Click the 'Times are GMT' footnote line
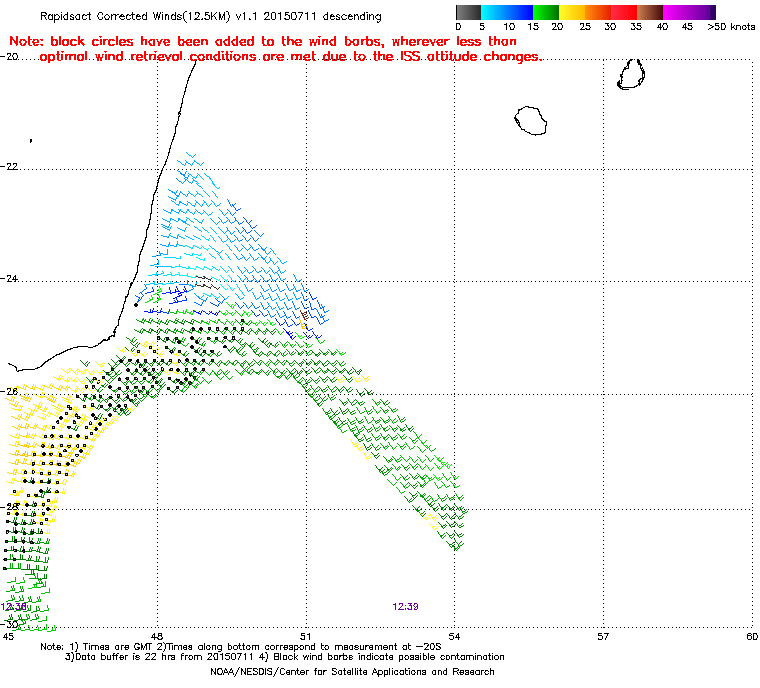This screenshot has height=688, width=760. pos(241,647)
